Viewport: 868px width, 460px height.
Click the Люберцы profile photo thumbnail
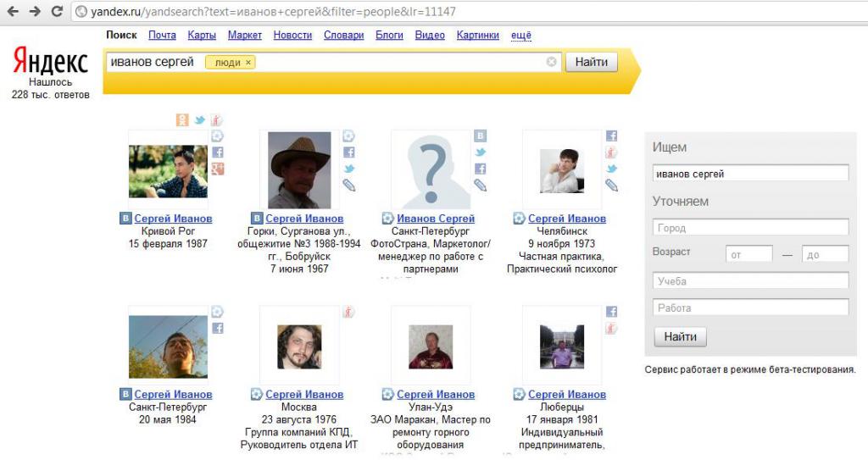click(562, 346)
